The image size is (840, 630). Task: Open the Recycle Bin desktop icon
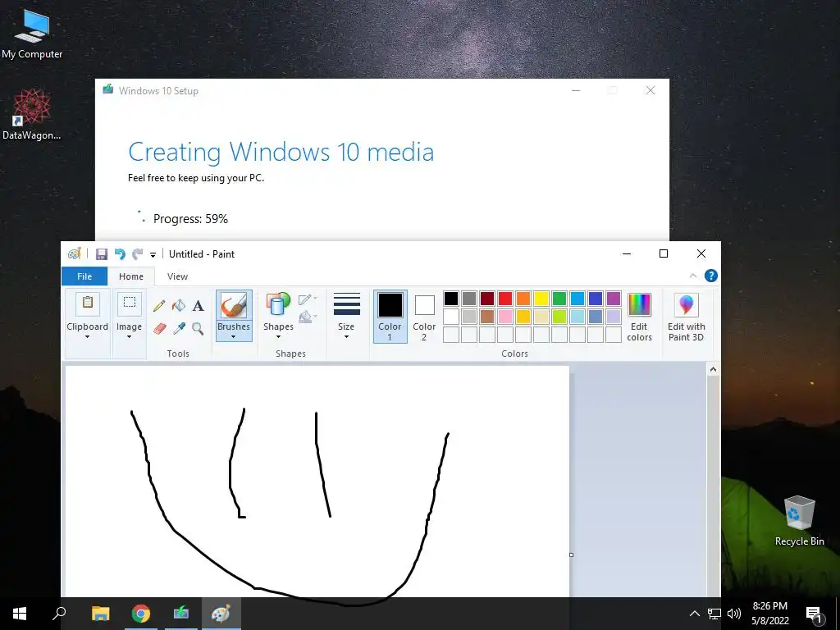[x=799, y=521]
